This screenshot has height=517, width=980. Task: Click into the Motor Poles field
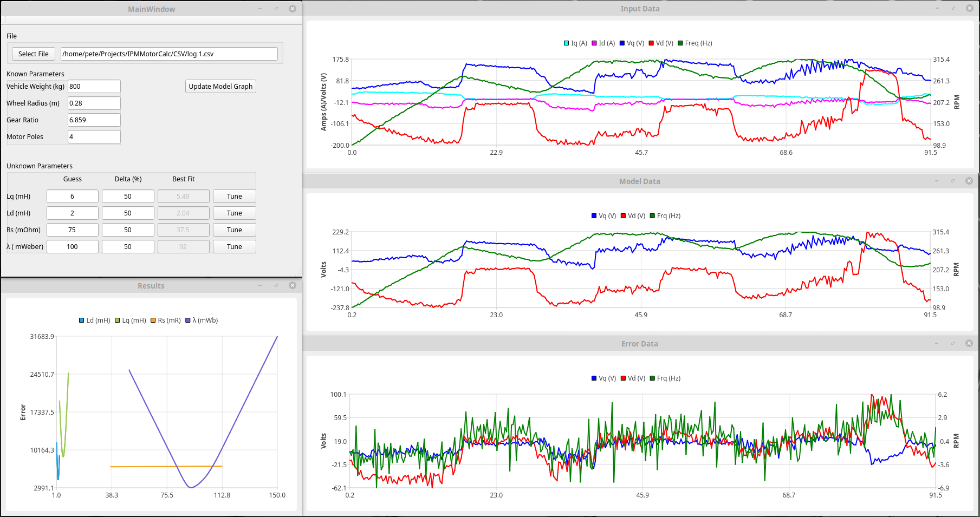click(94, 137)
